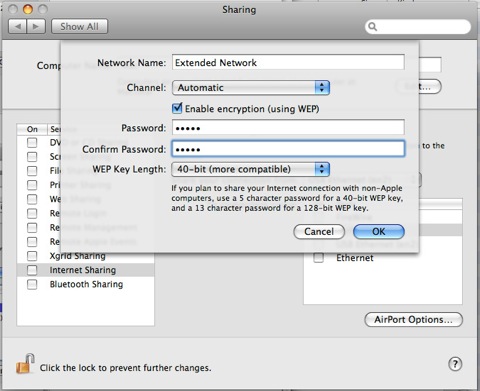This screenshot has height=391, width=480.
Task: Click the On column header
Action: tap(32, 129)
